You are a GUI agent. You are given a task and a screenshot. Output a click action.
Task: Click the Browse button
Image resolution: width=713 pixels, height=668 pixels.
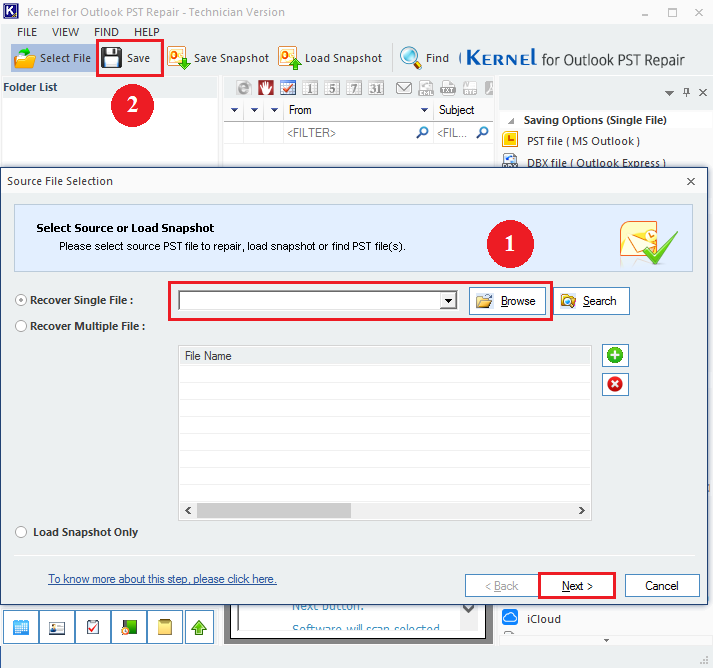(507, 301)
